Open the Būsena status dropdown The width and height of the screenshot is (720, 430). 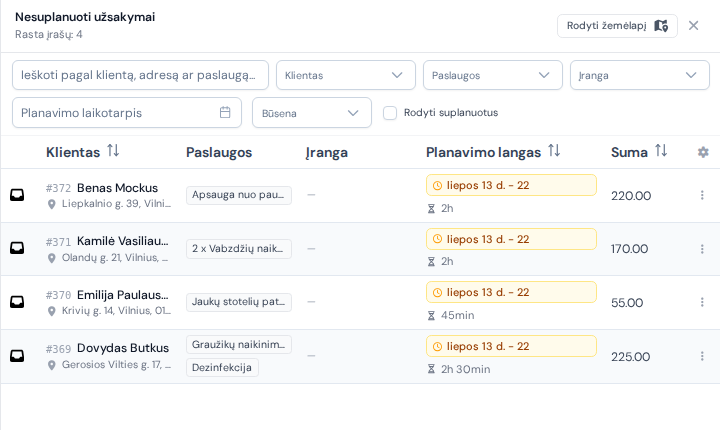312,113
